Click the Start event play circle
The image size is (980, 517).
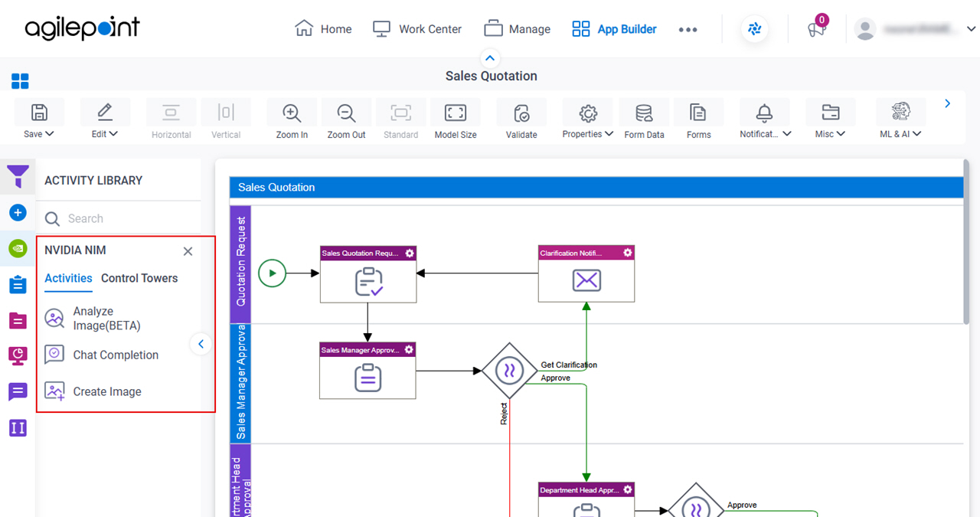(272, 273)
